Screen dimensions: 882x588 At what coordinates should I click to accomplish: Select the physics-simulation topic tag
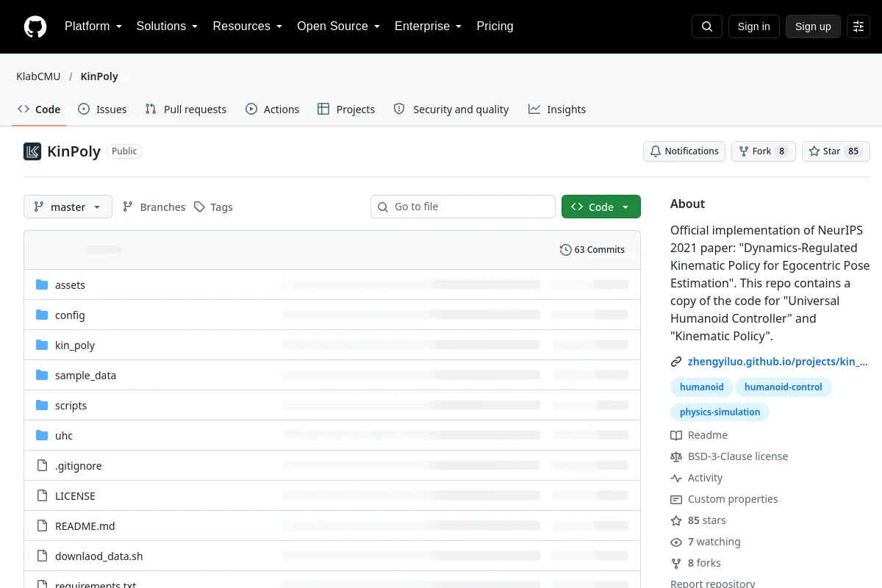[x=720, y=412]
